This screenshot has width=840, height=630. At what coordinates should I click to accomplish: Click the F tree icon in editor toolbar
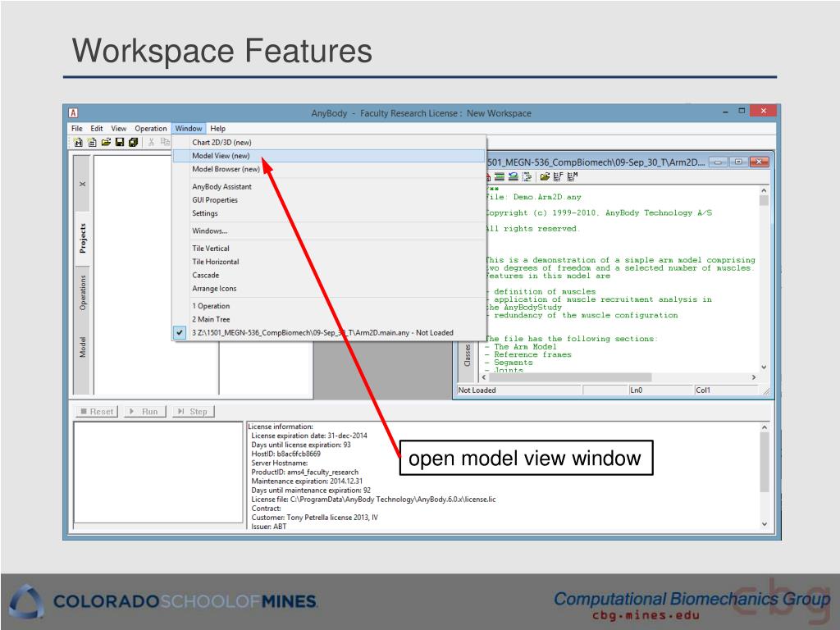point(558,177)
